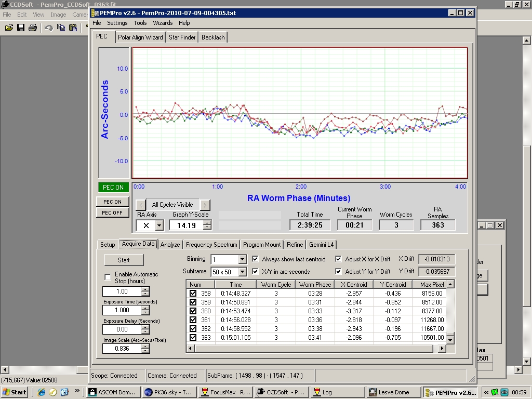
Task: Open the Wizards menu
Action: click(163, 23)
